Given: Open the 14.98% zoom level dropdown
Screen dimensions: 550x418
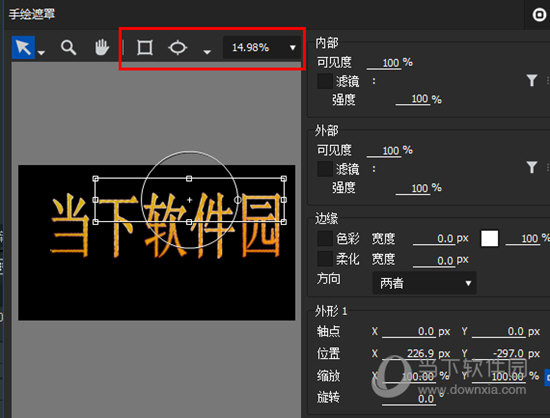Looking at the screenshot, I should 262,47.
